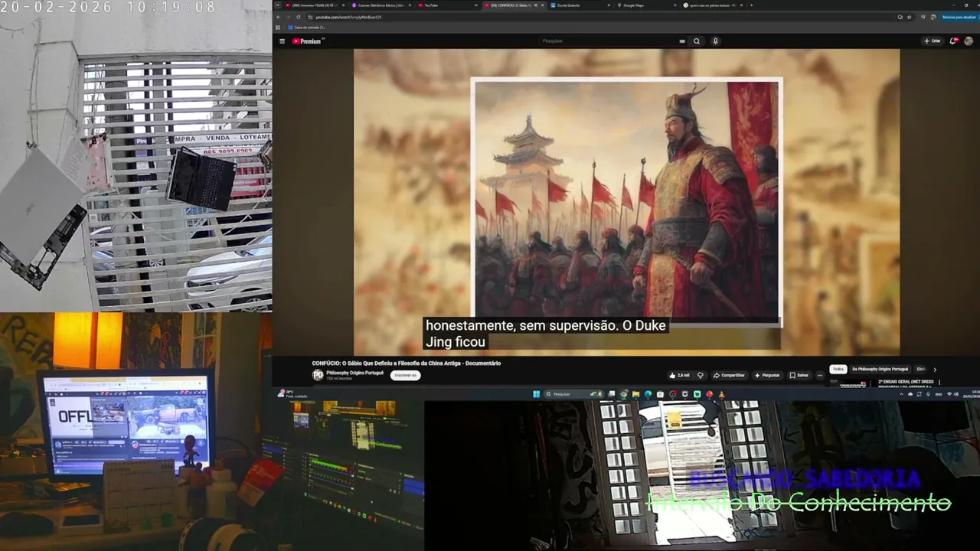Image resolution: width=980 pixels, height=551 pixels.
Task: Open the Windows Start menu
Action: 537,394
